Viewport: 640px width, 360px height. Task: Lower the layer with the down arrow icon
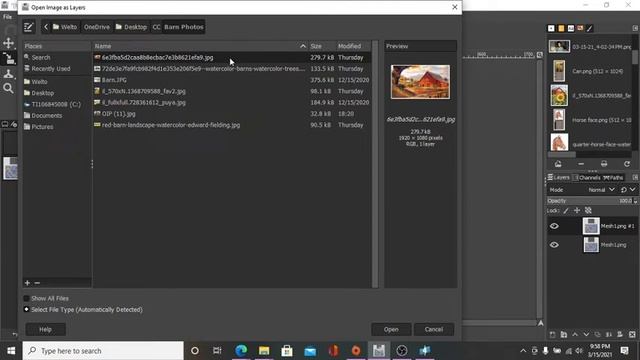(586, 334)
